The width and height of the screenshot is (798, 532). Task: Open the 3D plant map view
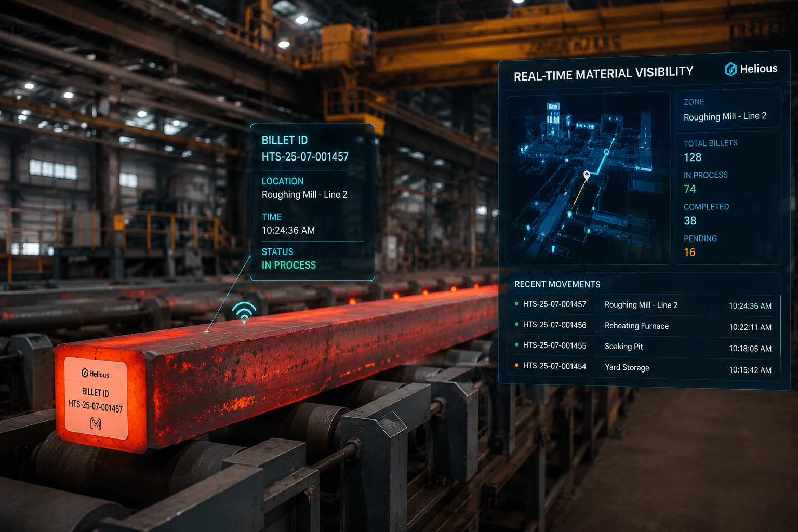(588, 178)
